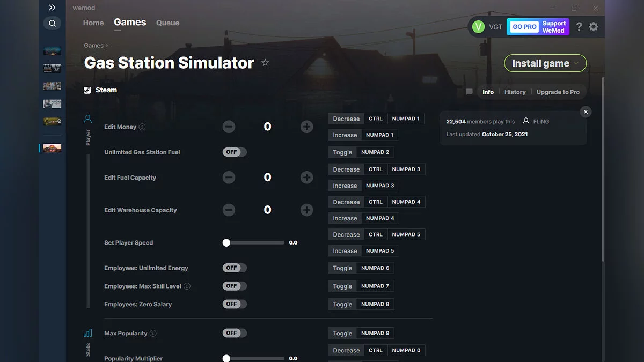Screen dimensions: 644x362
Task: Go to the Home tab
Action: pos(93,23)
